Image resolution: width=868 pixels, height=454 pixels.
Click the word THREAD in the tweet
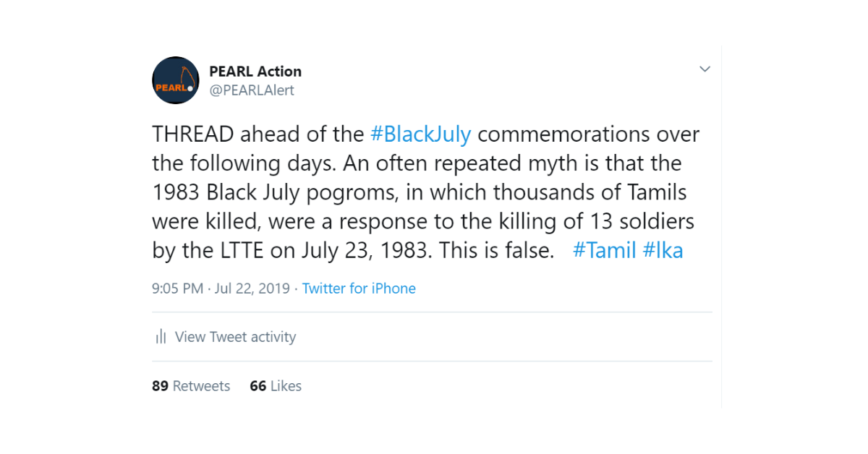pyautogui.click(x=193, y=134)
